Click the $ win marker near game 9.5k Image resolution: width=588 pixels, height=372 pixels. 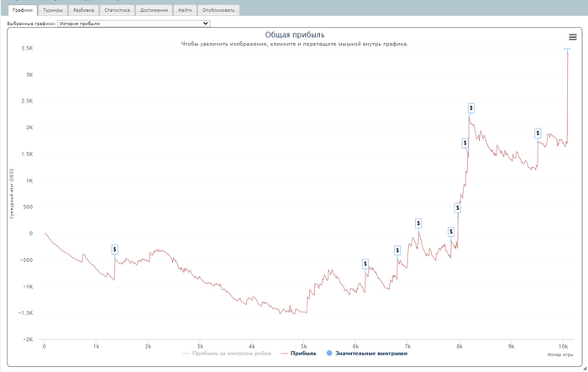coord(538,134)
